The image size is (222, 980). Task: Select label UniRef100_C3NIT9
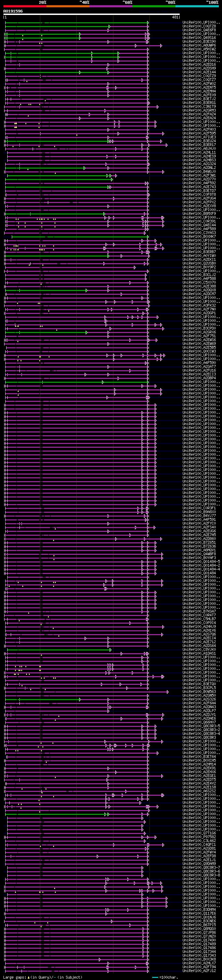coord(199,107)
